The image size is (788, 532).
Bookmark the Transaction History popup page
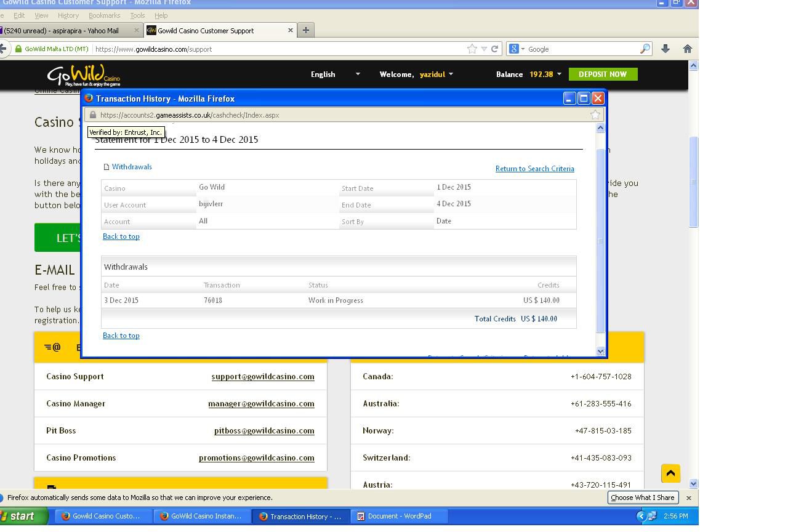(x=595, y=115)
